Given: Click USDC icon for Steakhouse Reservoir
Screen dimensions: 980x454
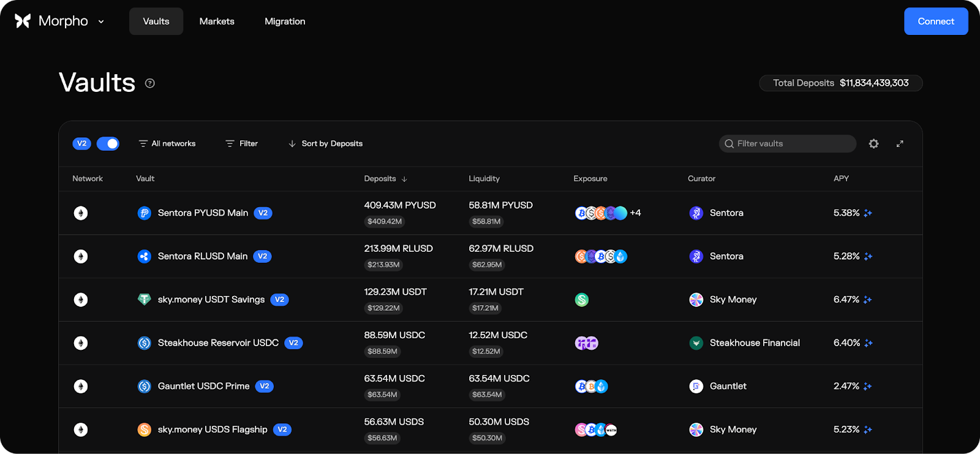Looking at the screenshot, I should tap(145, 343).
